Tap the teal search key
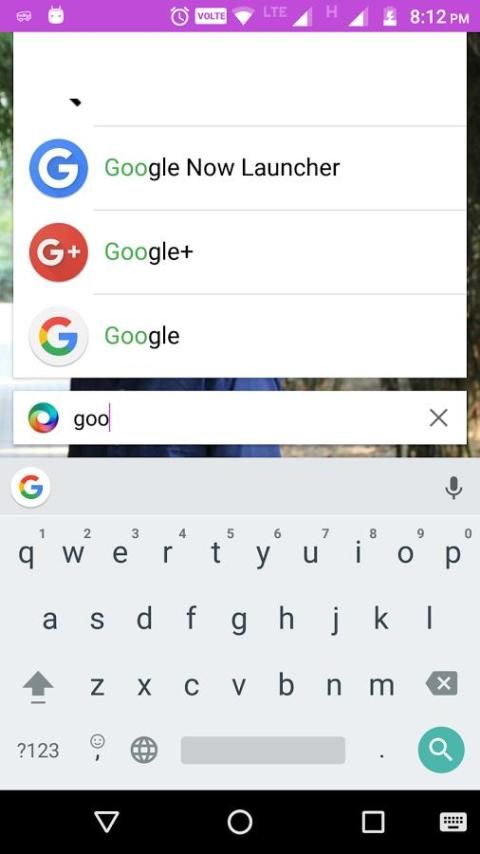480x854 pixels. (441, 750)
